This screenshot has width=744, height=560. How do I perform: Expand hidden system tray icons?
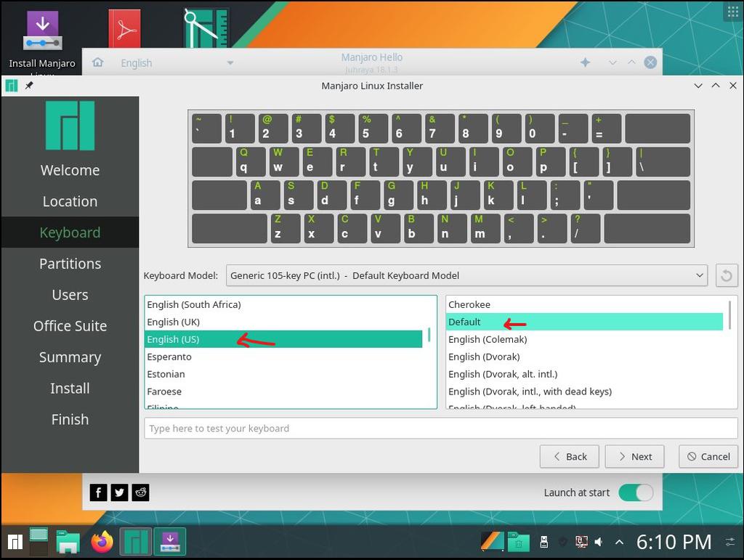619,542
